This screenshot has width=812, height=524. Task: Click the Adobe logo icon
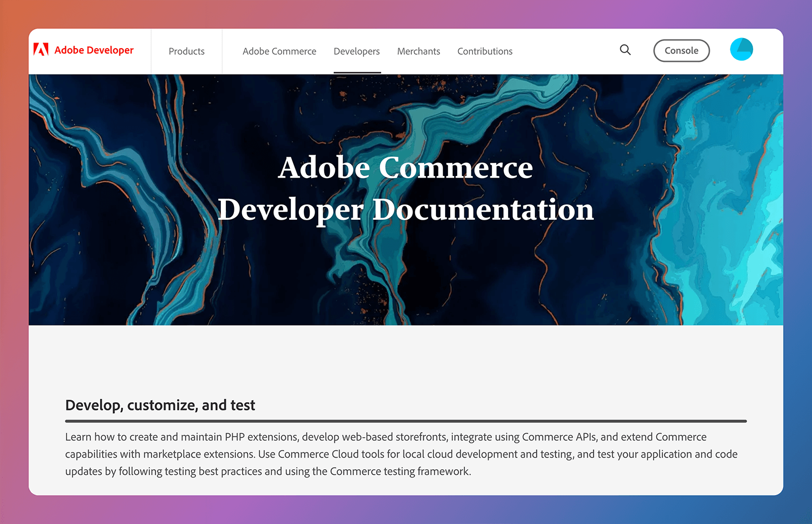pyautogui.click(x=41, y=49)
